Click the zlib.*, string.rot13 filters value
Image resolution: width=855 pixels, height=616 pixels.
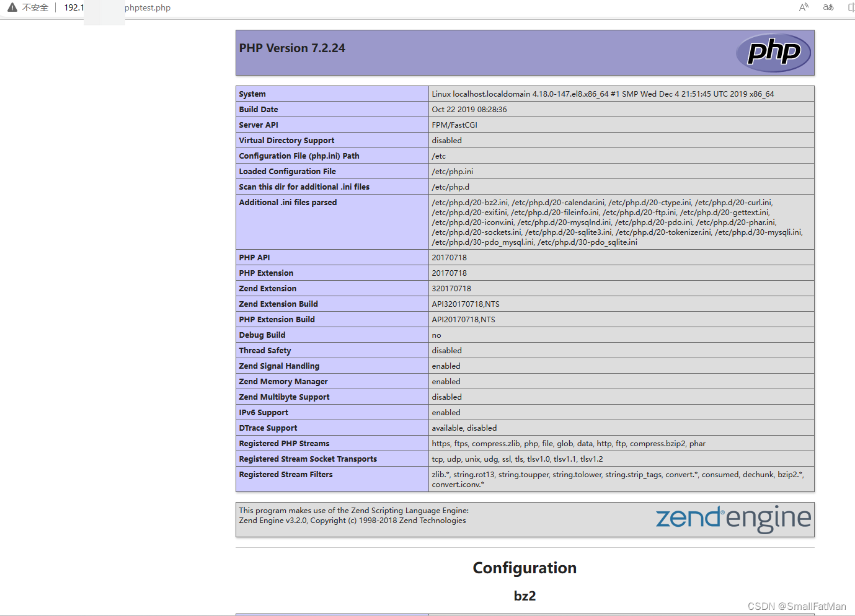[618, 479]
